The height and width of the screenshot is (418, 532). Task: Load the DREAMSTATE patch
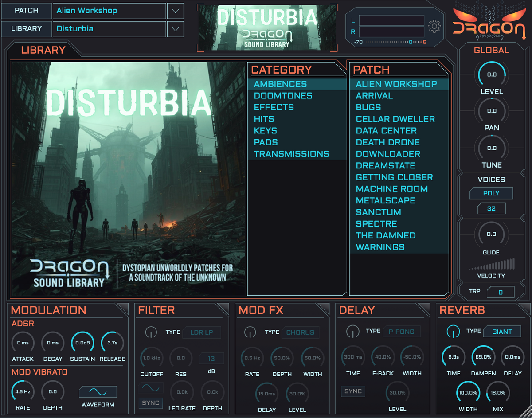(x=399, y=165)
